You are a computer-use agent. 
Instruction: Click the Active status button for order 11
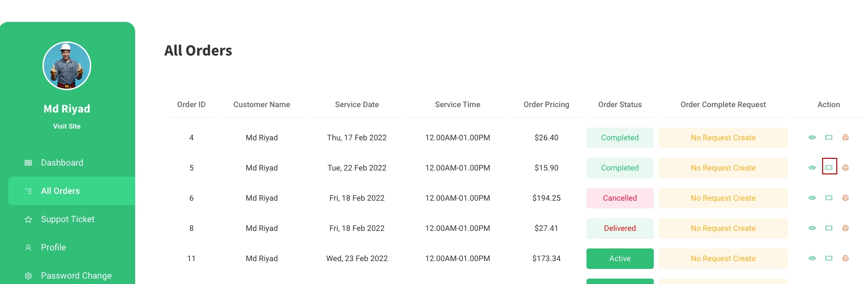tap(620, 259)
